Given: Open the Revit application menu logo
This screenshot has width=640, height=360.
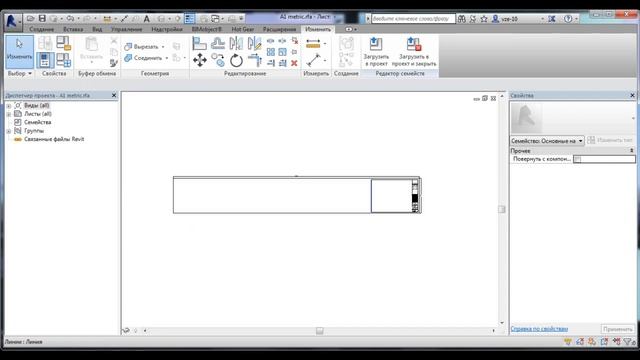Looking at the screenshot, I should point(12,21).
